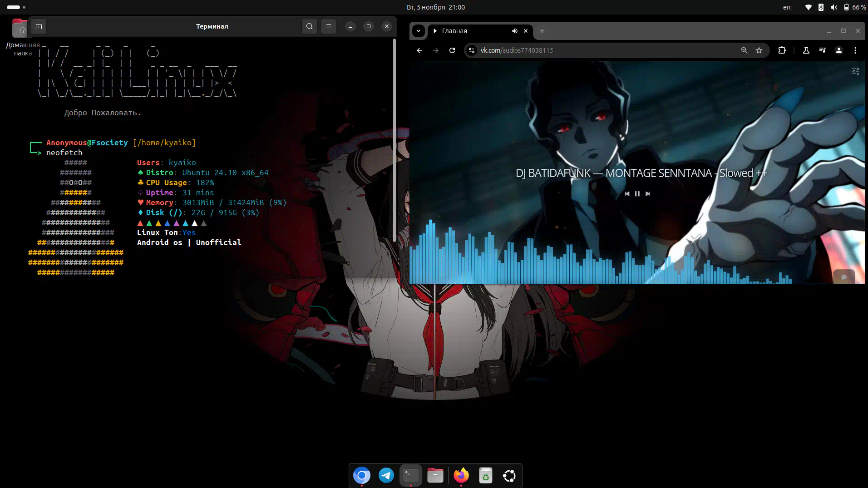Skip to the next track
This screenshot has height=488, width=868.
tap(648, 194)
